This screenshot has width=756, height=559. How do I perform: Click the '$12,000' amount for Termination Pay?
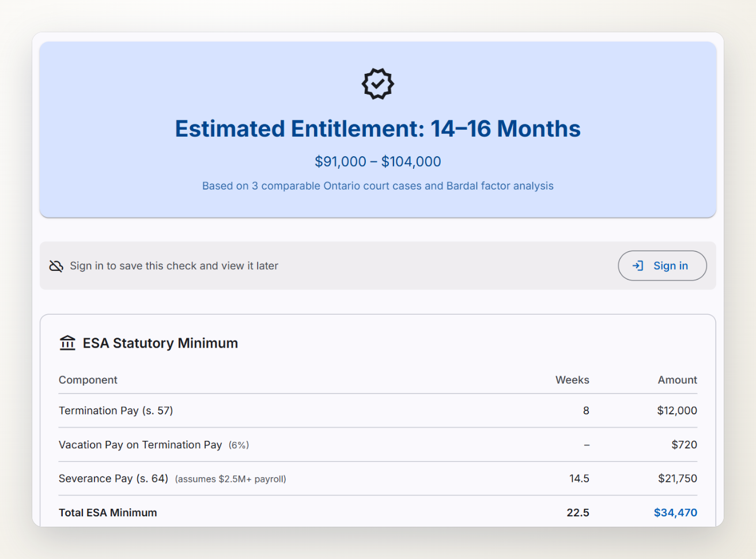coord(677,410)
